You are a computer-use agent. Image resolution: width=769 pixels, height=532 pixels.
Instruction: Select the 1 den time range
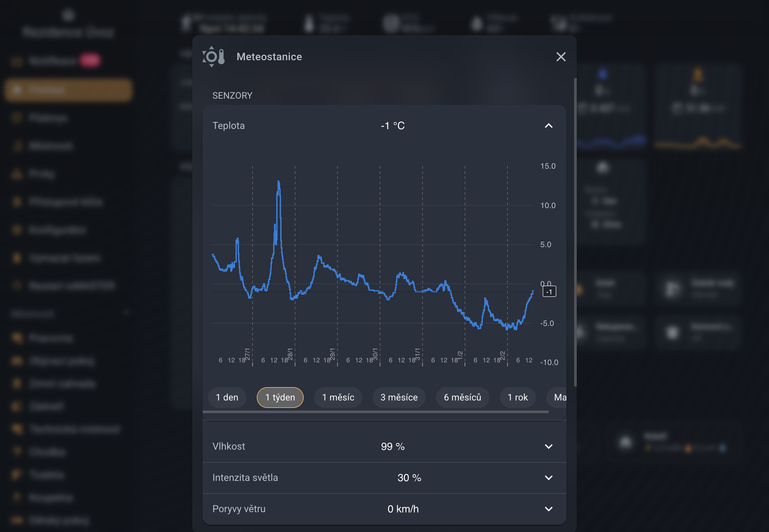tap(227, 397)
